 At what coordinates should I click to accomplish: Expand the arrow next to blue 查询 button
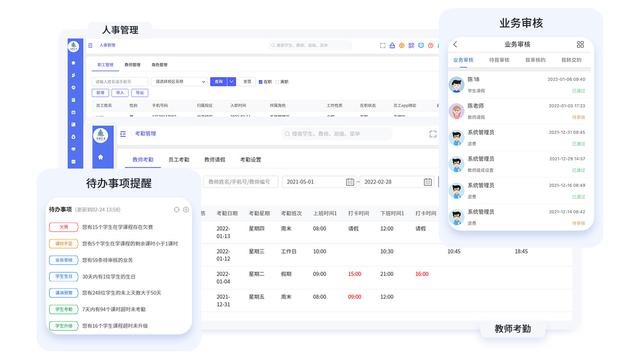tap(231, 82)
